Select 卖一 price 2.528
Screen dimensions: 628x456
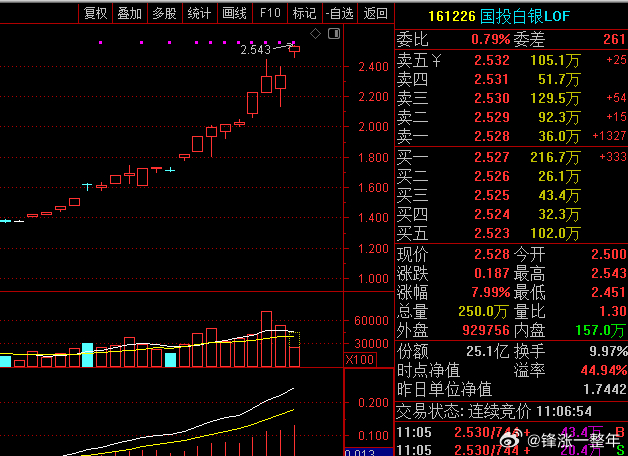(x=492, y=136)
